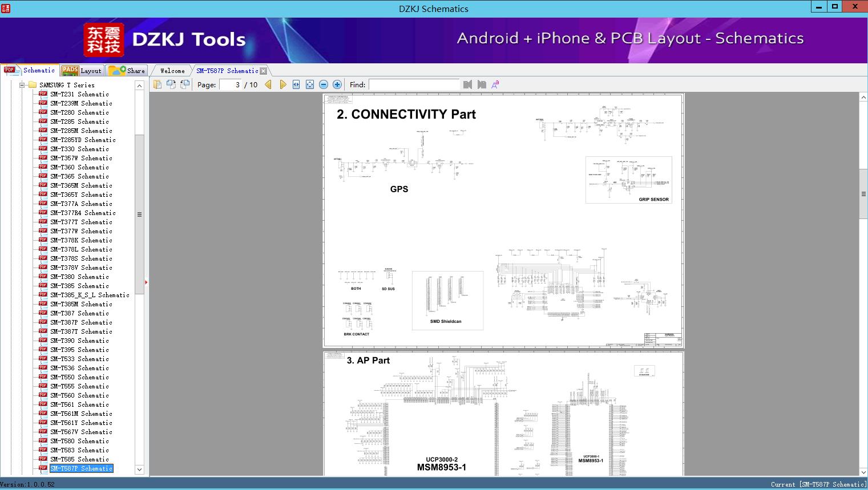The height and width of the screenshot is (490, 868).
Task: Select the SM-T587P Schematic document tab
Action: [x=227, y=71]
